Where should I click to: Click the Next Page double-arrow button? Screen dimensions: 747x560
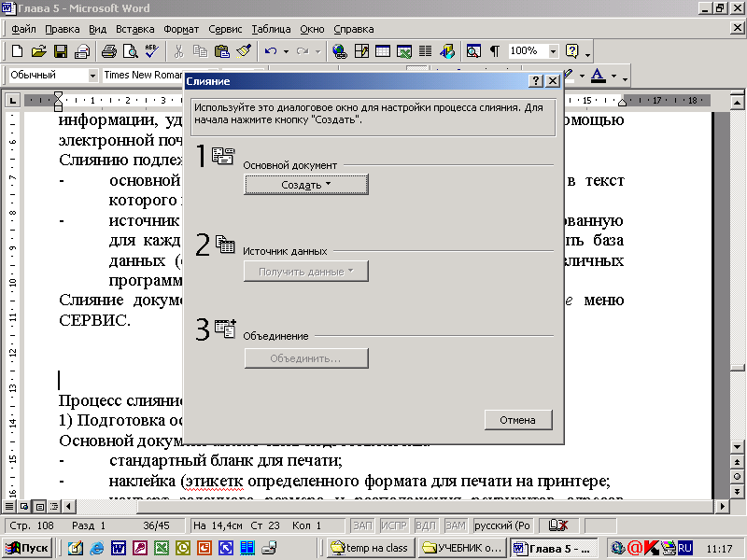click(x=737, y=492)
